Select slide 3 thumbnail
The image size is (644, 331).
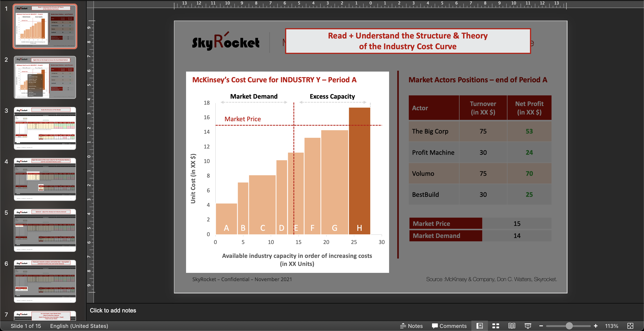click(45, 128)
